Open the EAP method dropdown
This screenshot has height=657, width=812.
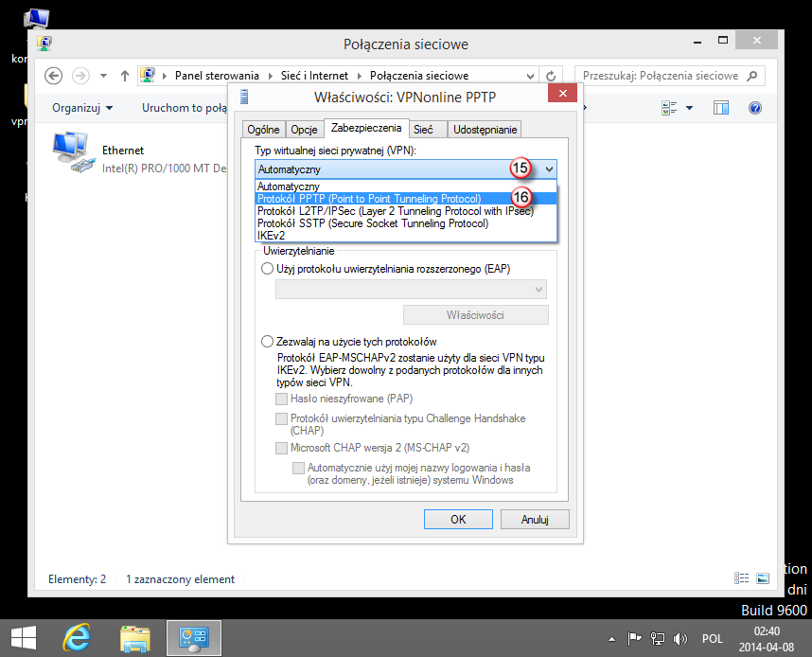pyautogui.click(x=411, y=289)
